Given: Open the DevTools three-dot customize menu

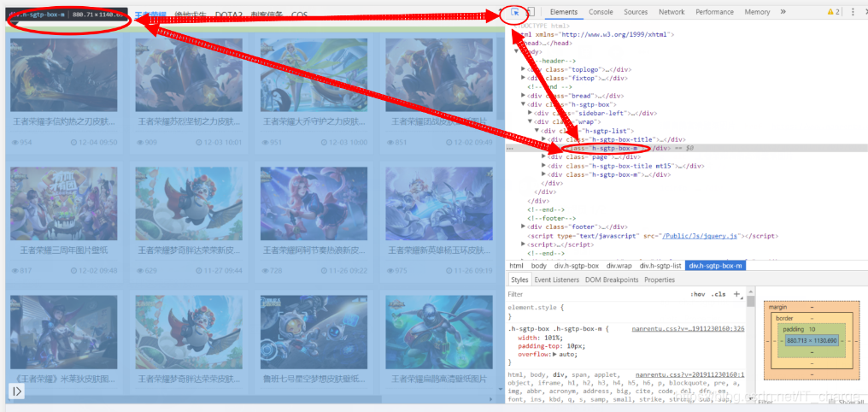Looking at the screenshot, I should 855,12.
